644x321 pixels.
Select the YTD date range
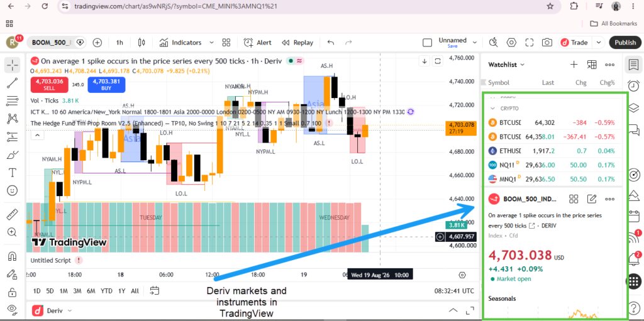click(106, 291)
